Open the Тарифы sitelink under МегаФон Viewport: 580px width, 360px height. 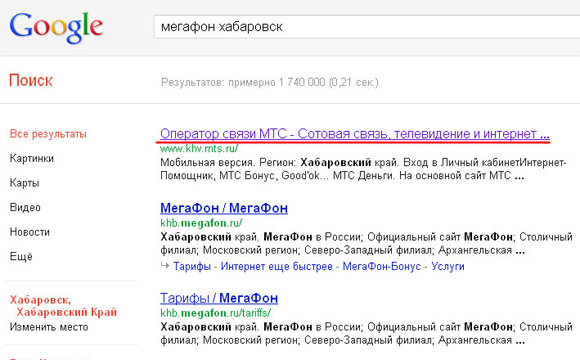click(x=192, y=266)
